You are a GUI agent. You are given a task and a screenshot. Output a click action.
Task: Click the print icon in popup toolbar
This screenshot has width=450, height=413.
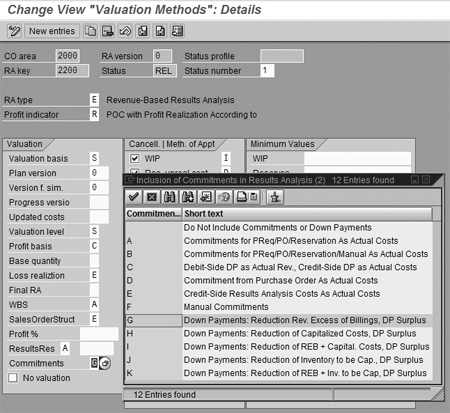(x=242, y=197)
